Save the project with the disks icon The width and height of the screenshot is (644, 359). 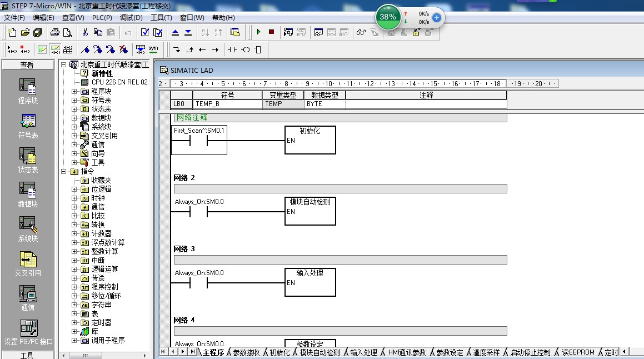[x=38, y=32]
